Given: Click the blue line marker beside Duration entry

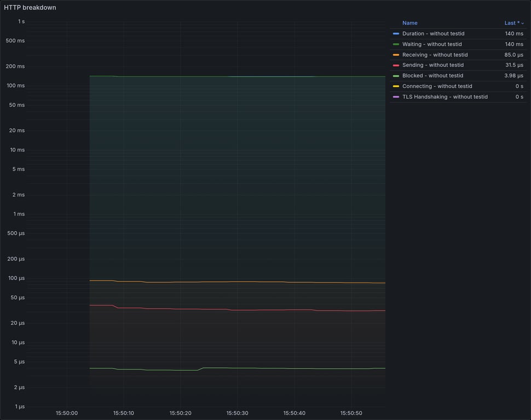Looking at the screenshot, I should [395, 33].
